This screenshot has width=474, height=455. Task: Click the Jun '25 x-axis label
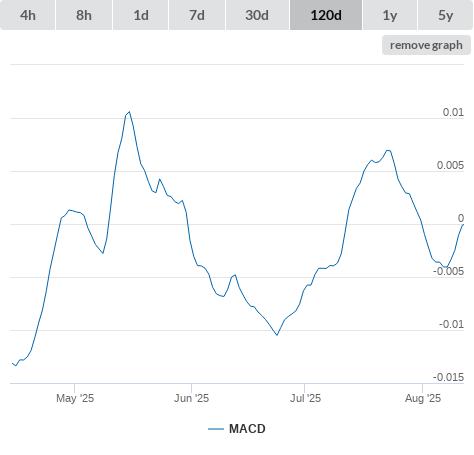click(191, 398)
